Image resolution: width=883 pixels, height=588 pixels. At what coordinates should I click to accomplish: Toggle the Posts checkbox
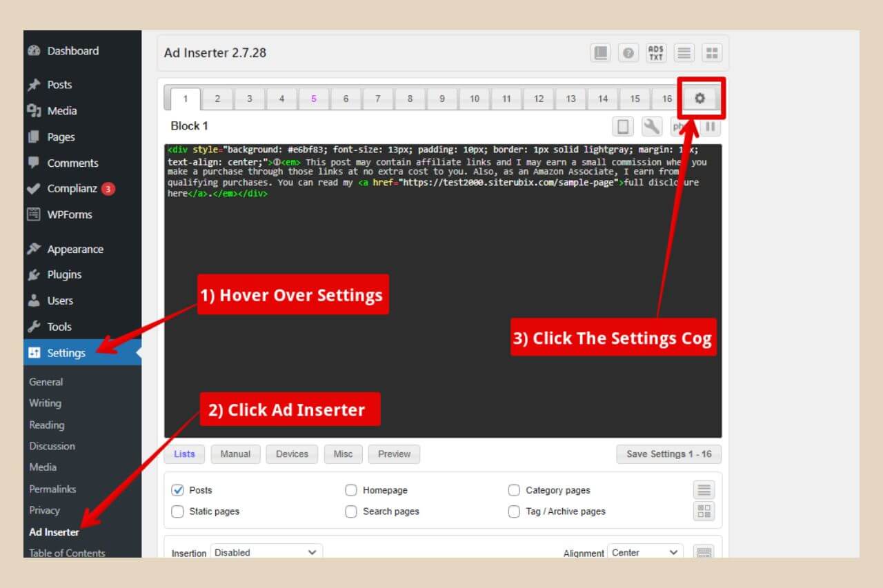click(x=177, y=490)
